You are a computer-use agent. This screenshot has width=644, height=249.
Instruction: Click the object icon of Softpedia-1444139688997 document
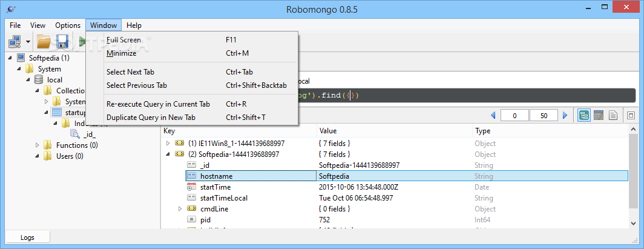point(180,154)
